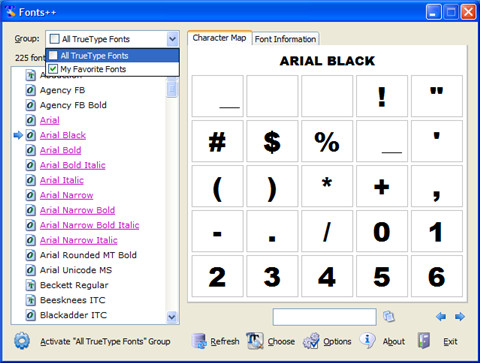Select the % character cell
This screenshot has width=480, height=363.
pos(327,141)
